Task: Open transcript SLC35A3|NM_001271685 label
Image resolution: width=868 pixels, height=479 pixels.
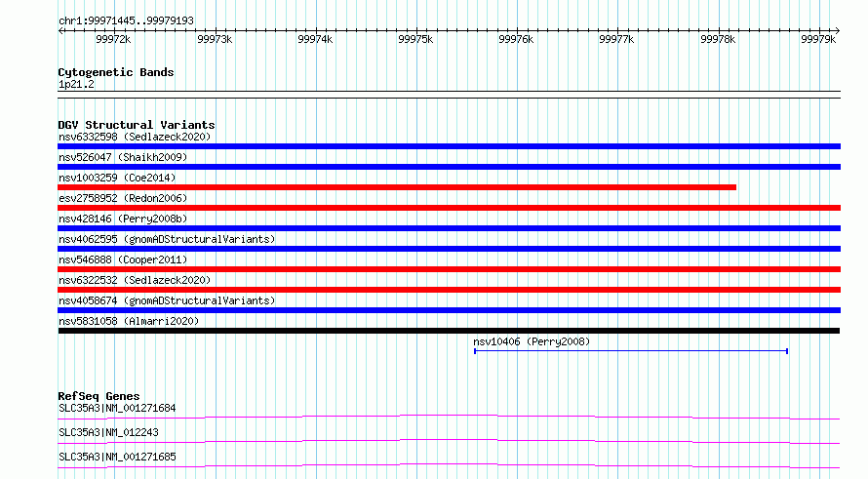Action: coord(117,457)
